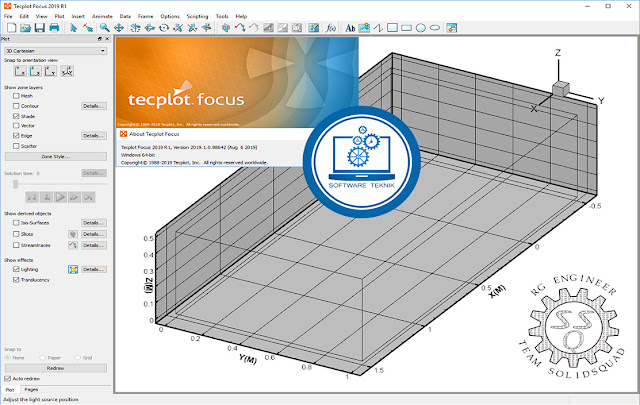The height and width of the screenshot is (405, 640).
Task: Select the twist rotate tool
Action: pyautogui.click(x=164, y=28)
